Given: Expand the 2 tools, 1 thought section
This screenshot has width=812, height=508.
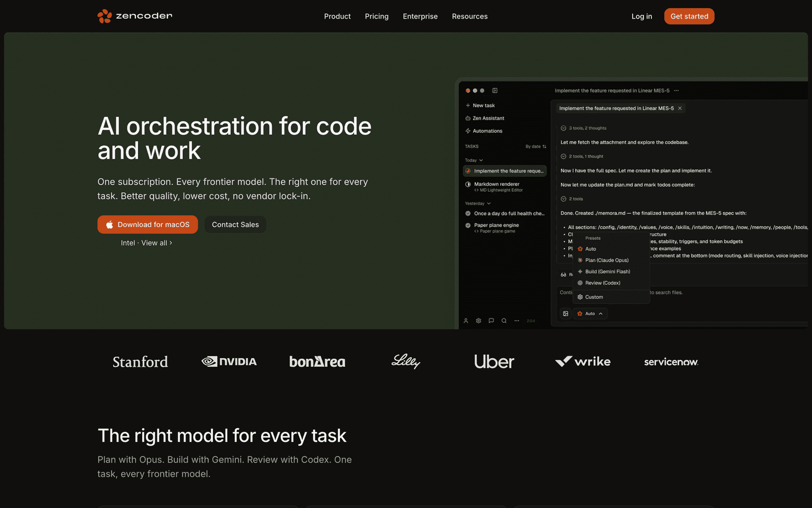Looking at the screenshot, I should 582,157.
